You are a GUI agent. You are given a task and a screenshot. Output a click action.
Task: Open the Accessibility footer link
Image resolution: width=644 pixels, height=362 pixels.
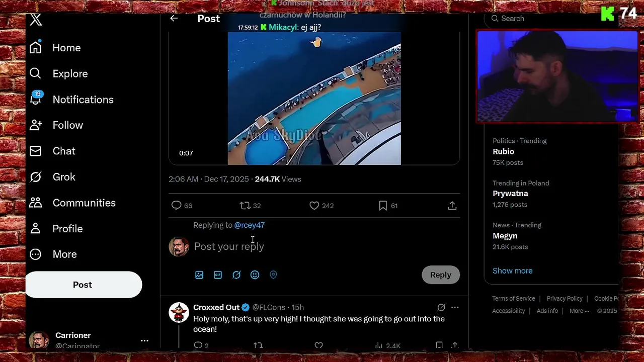click(509, 311)
